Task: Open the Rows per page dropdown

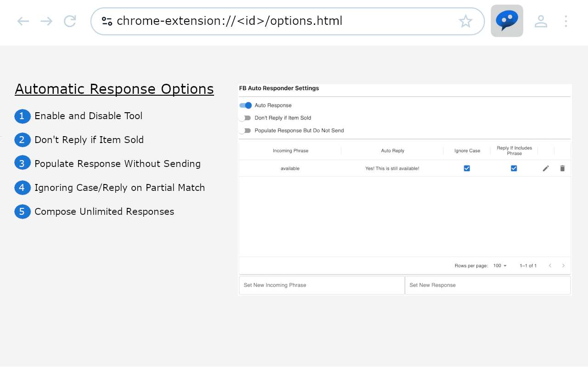Action: click(500, 265)
